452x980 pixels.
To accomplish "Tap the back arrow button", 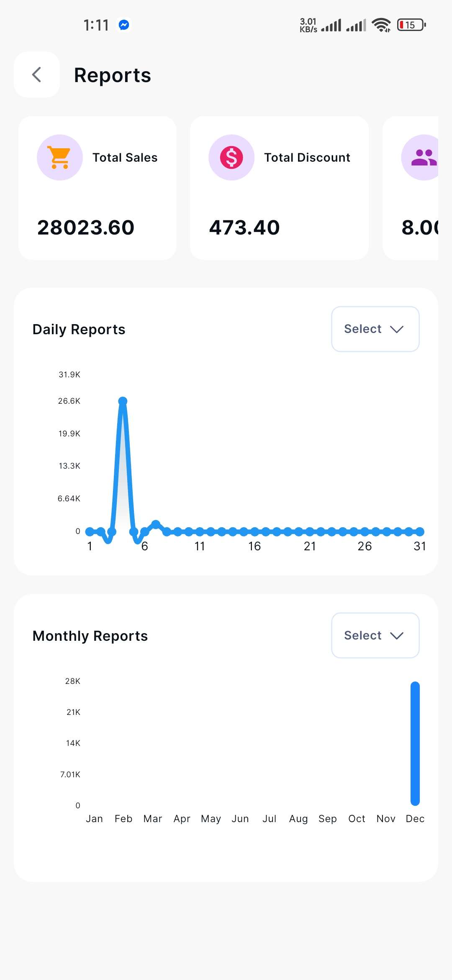I will click(x=37, y=75).
